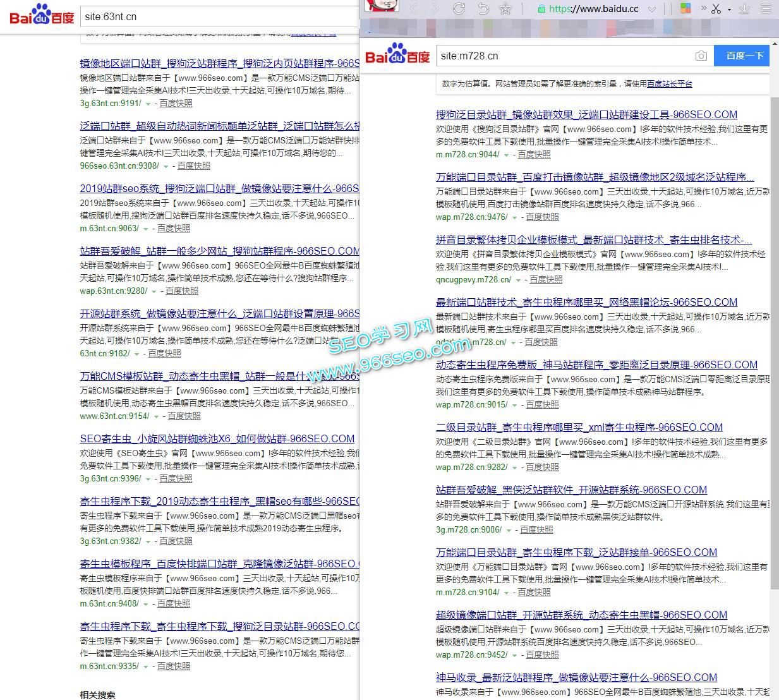
Task: Click Baidu logo in site:63nt.cn window
Action: 42,14
